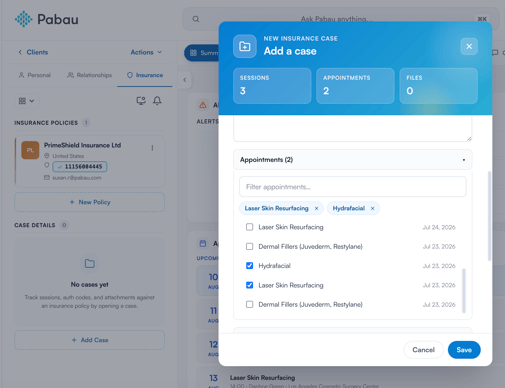Click the notification bell icon
Viewport: 505px width, 388px height.
click(157, 101)
